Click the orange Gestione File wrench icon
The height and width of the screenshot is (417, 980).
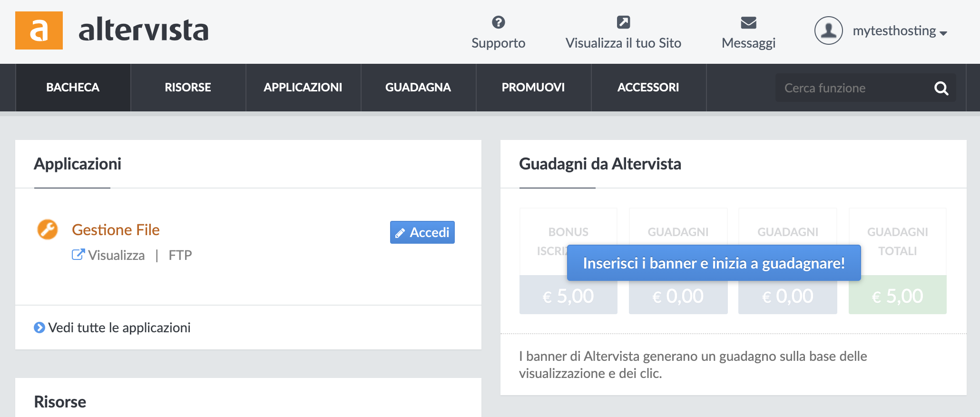(48, 229)
